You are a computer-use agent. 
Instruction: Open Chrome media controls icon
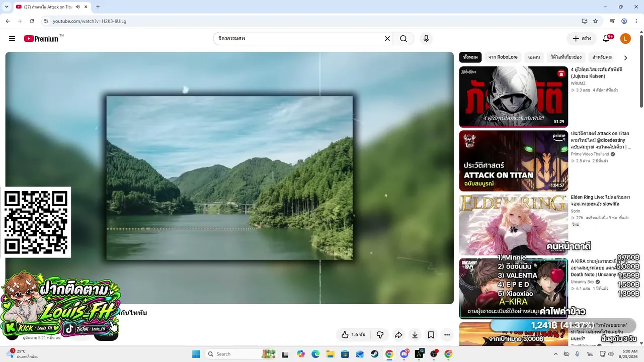point(612,21)
